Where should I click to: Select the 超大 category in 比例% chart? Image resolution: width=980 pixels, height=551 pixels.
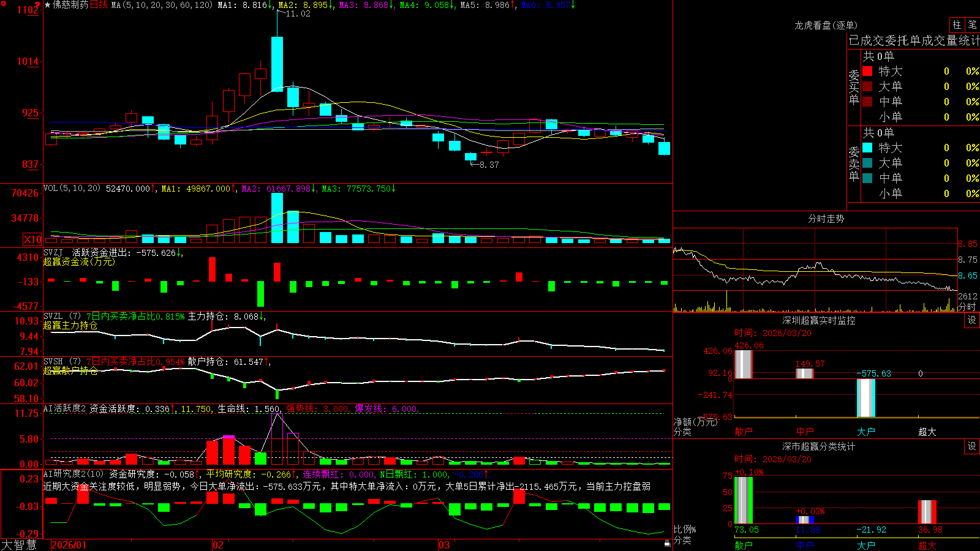pos(927,545)
